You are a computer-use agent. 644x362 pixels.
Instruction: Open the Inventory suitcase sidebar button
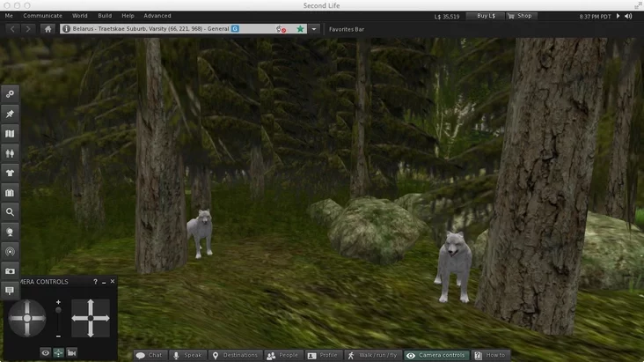10,193
